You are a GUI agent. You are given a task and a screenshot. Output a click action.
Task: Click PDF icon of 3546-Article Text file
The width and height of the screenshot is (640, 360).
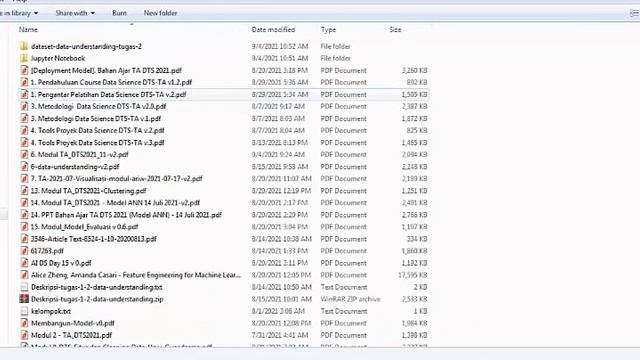point(24,239)
